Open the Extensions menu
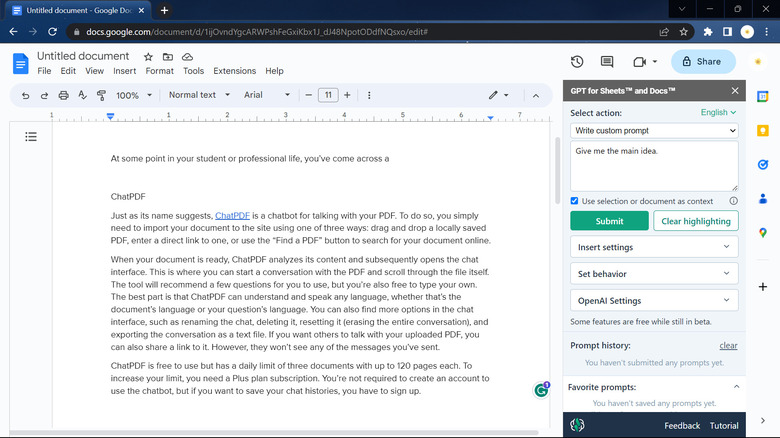Image resolution: width=780 pixels, height=438 pixels. click(234, 71)
